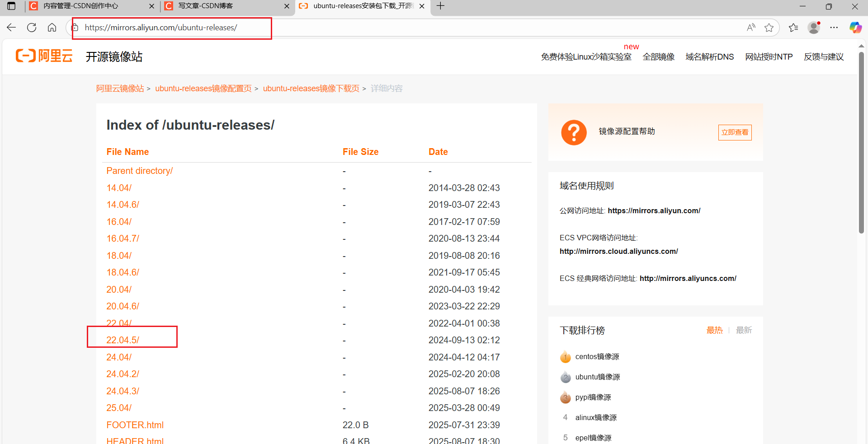Open the tab actions menu icon
The image size is (868, 444).
[x=11, y=6]
